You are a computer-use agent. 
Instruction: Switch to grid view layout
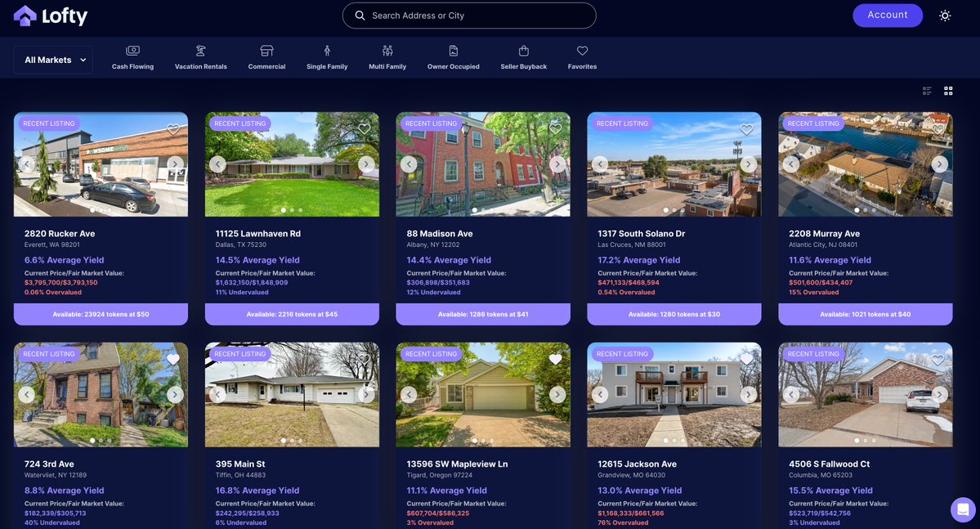pyautogui.click(x=948, y=91)
